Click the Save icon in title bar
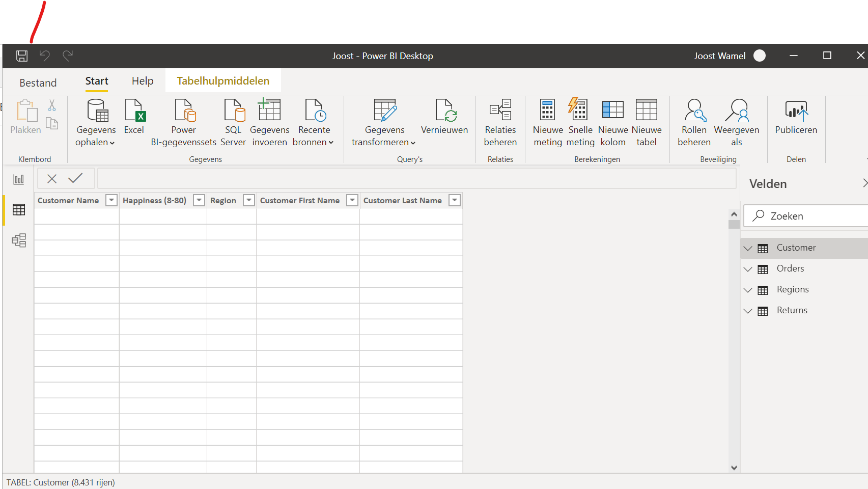 (x=22, y=56)
